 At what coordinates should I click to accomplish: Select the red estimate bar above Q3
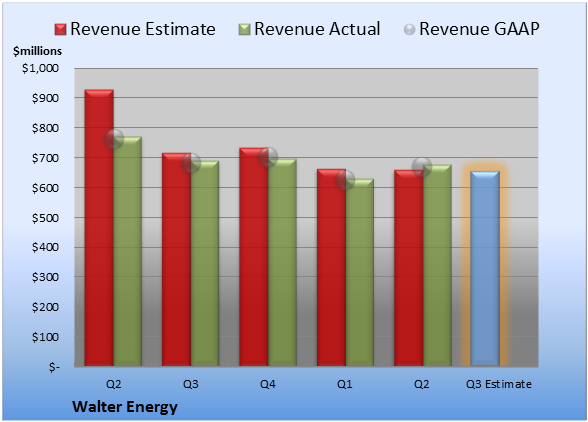(176, 260)
